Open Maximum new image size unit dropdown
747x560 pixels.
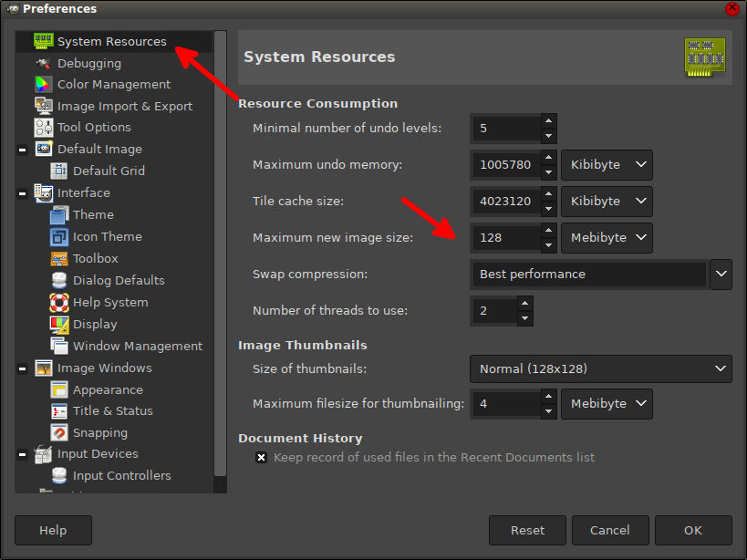(x=607, y=237)
